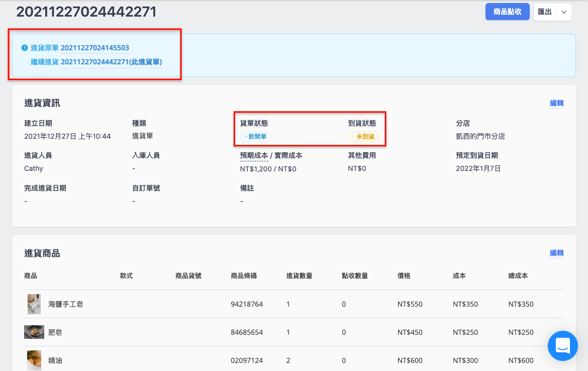
Task: Click the product name 海鹽手工皂
Action: coord(66,304)
